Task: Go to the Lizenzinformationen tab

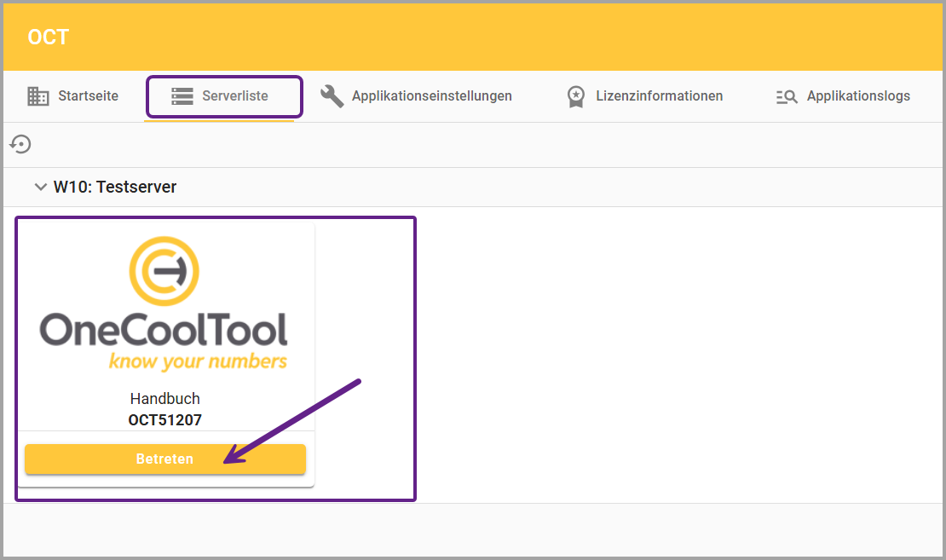Action: click(x=644, y=96)
